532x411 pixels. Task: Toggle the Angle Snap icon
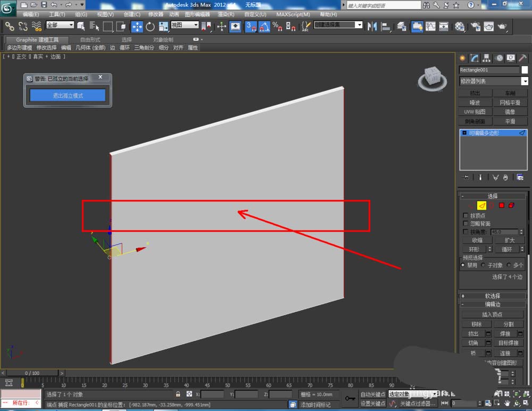click(264, 27)
